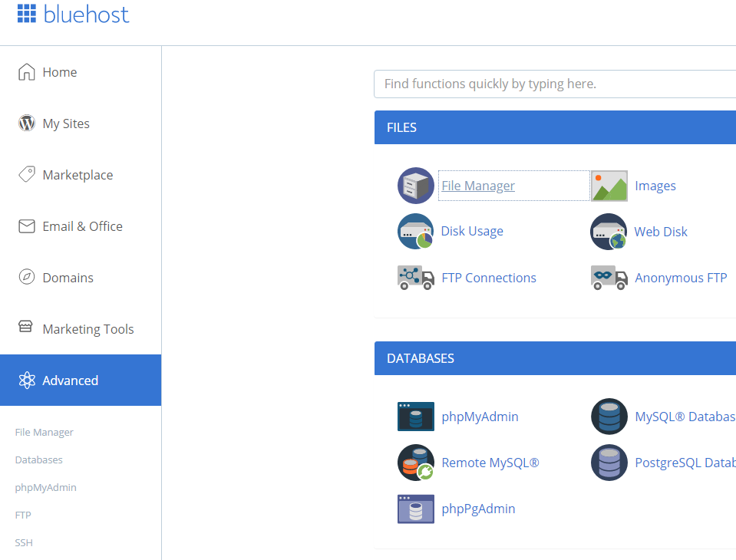Click the atom icon beside Advanced
The width and height of the screenshot is (736, 560).
pos(27,380)
